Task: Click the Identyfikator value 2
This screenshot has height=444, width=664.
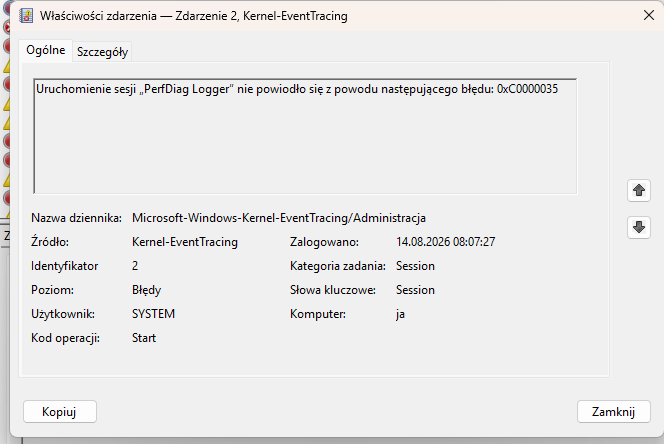Action: click(x=135, y=266)
